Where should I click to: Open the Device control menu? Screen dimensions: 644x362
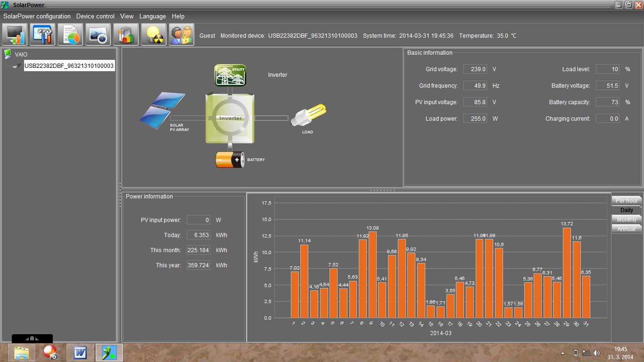point(95,16)
